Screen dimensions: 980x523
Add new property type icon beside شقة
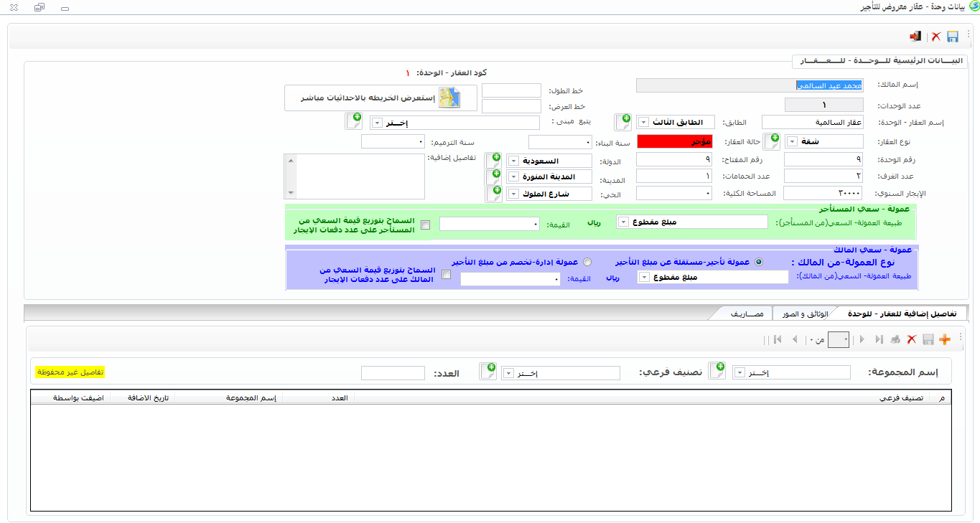tap(771, 141)
